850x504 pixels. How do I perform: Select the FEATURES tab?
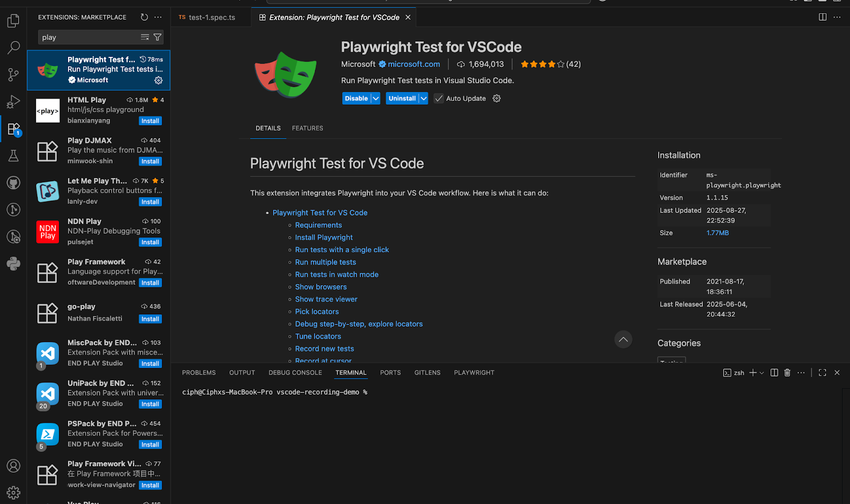coord(308,128)
